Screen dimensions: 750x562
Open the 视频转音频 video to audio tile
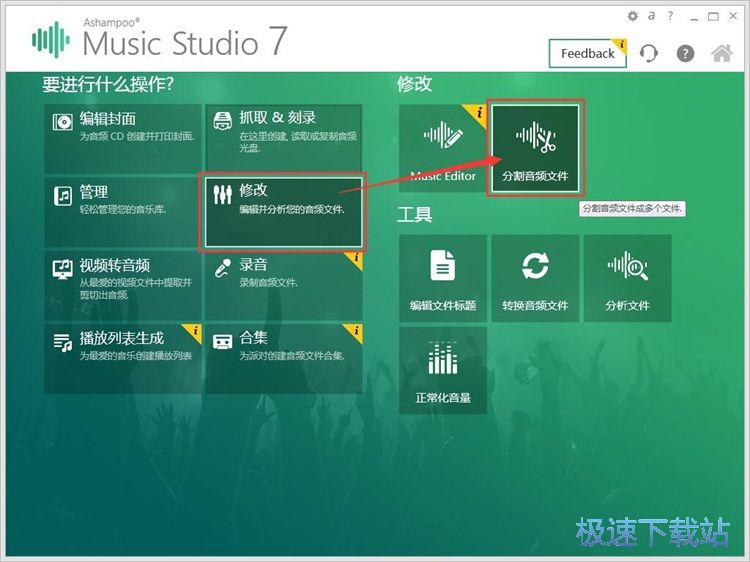coord(123,286)
